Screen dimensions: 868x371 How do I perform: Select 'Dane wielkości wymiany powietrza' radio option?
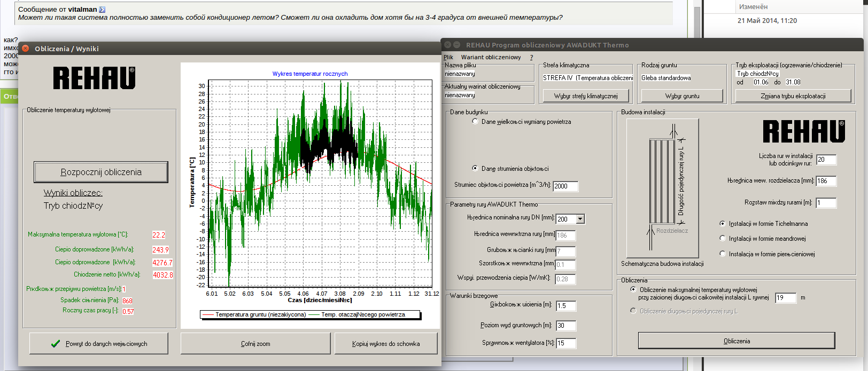click(x=475, y=122)
